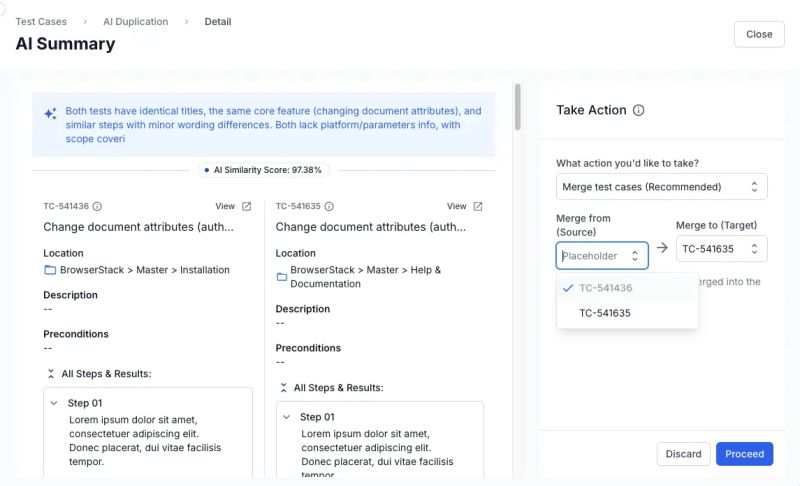Click Preconditions label under TC-541436
Viewport: 800px width, 486px height.
[76, 334]
